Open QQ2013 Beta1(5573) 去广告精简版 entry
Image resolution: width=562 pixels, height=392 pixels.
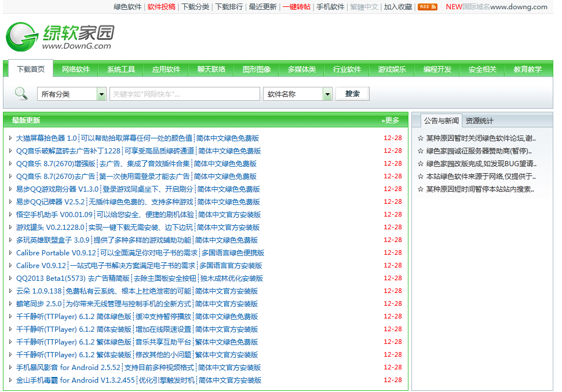click(x=140, y=278)
